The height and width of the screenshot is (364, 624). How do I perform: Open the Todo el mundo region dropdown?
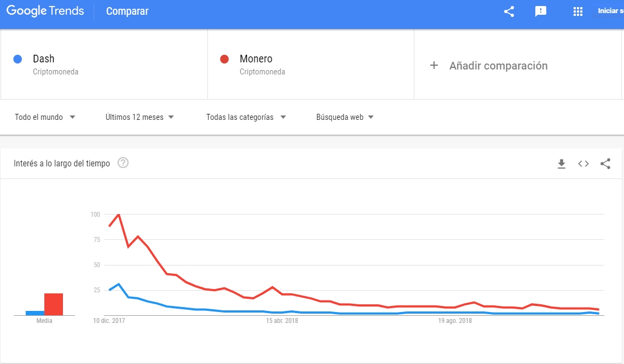coord(45,117)
